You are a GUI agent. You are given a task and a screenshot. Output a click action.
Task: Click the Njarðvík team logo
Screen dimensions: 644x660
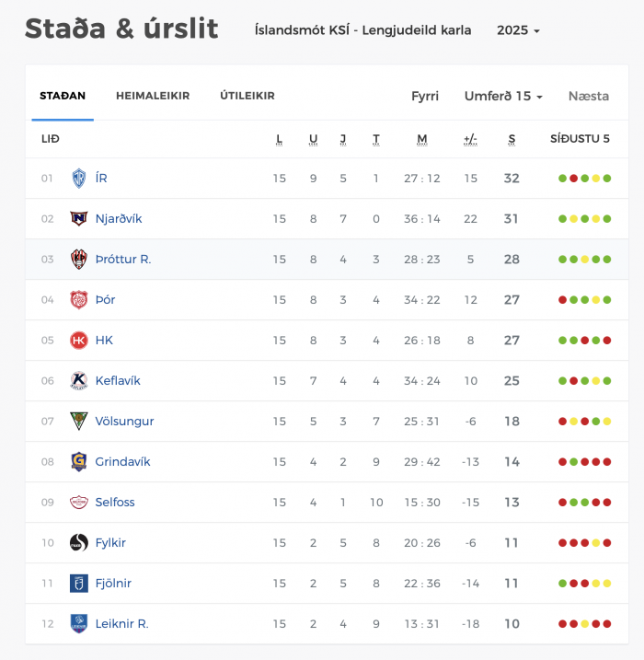[x=78, y=218]
